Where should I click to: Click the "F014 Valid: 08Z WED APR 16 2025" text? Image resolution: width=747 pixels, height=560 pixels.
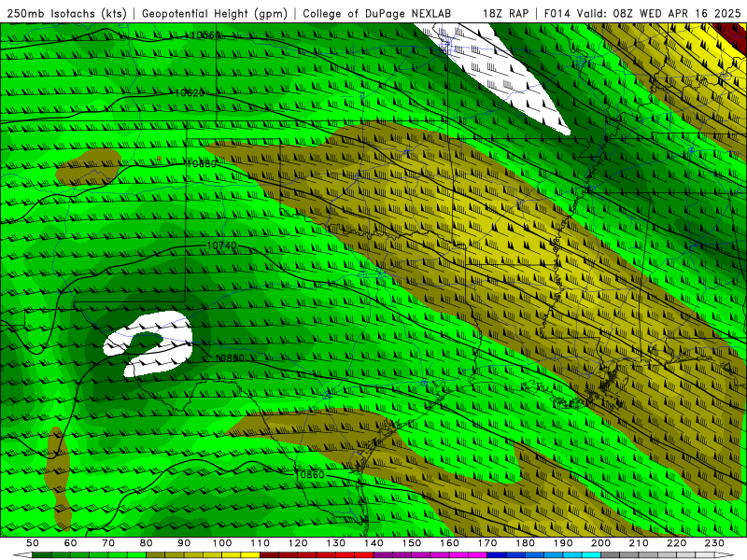pyautogui.click(x=642, y=13)
